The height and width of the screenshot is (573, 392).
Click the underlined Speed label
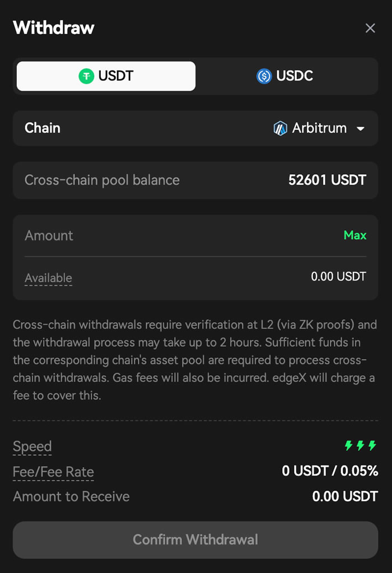(x=32, y=446)
